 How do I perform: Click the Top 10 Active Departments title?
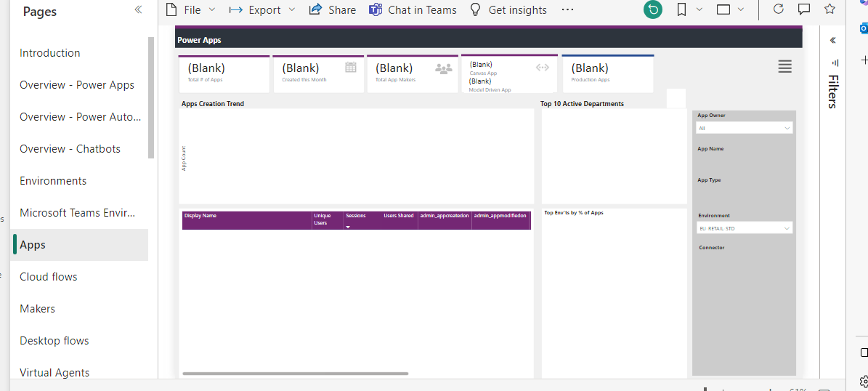[x=582, y=104]
